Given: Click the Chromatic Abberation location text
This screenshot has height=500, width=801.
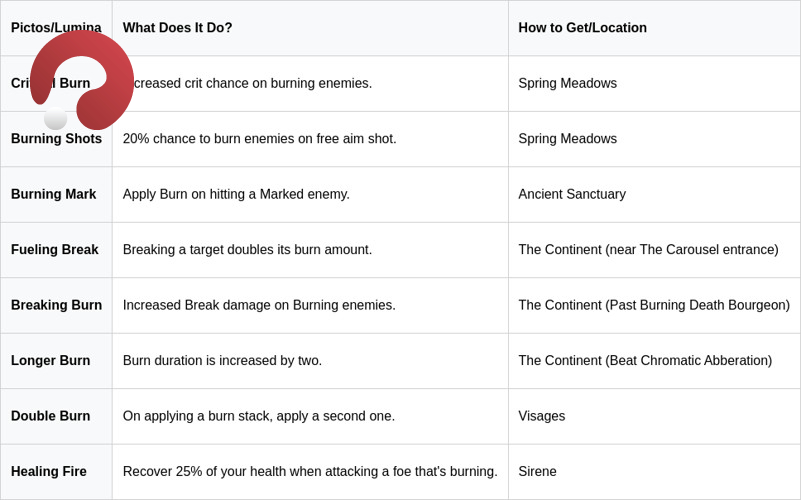Looking at the screenshot, I should 645,361.
